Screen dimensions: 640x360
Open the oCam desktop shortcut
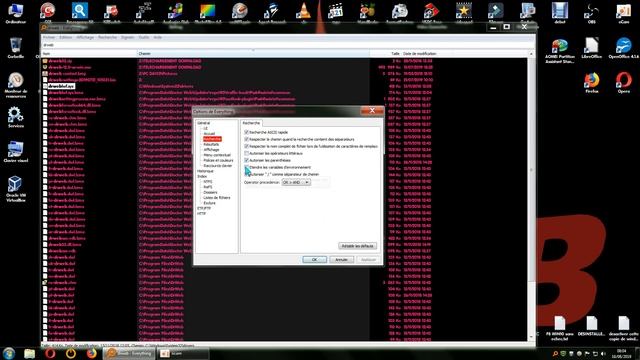click(x=623, y=13)
